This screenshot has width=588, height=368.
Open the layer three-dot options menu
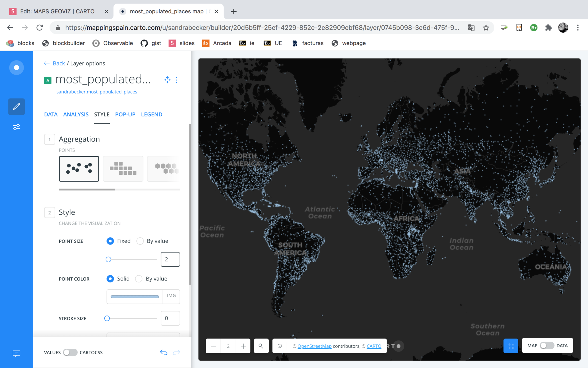click(176, 80)
